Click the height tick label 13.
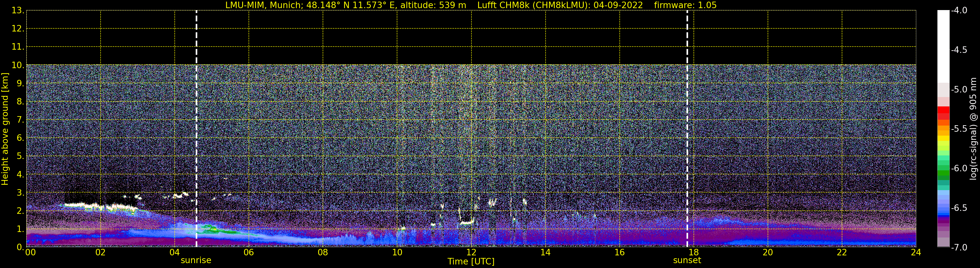Image resolution: width=980 pixels, height=268 pixels. coord(18,11)
